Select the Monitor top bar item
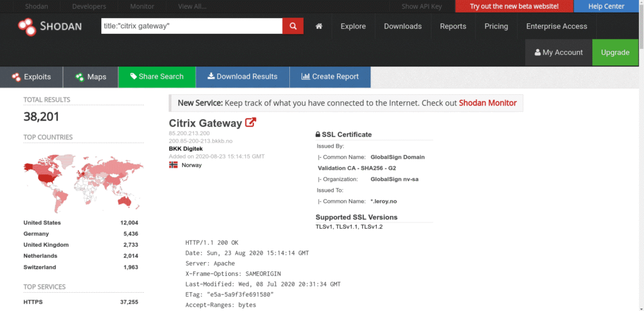Viewport: 644px width, 311px height. 142,6
